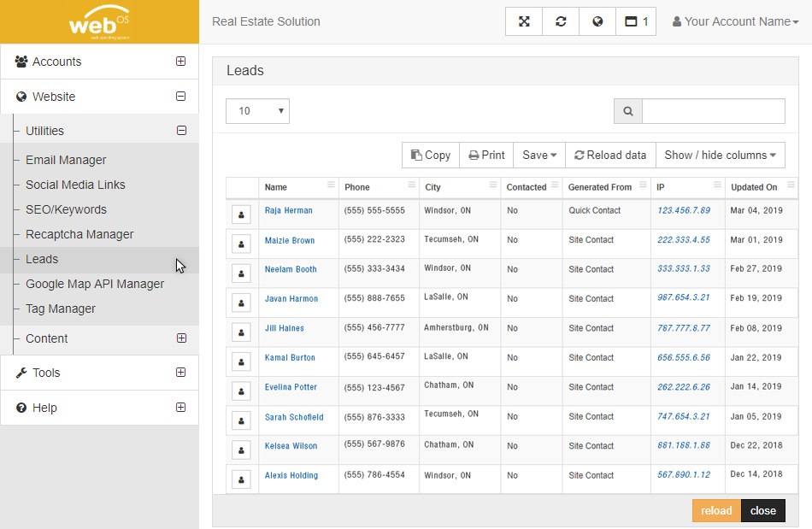Expand the Tools menu section

point(180,372)
